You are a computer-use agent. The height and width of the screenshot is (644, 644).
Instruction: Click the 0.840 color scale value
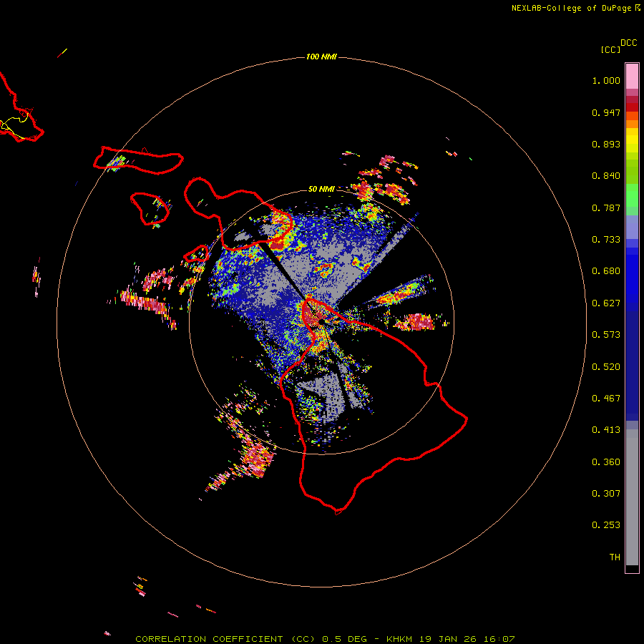coord(606,176)
